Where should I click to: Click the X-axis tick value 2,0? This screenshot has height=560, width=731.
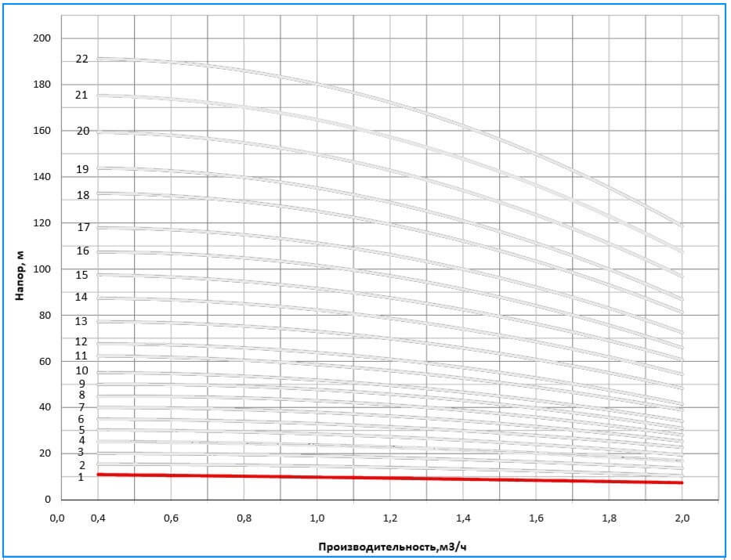(682, 518)
